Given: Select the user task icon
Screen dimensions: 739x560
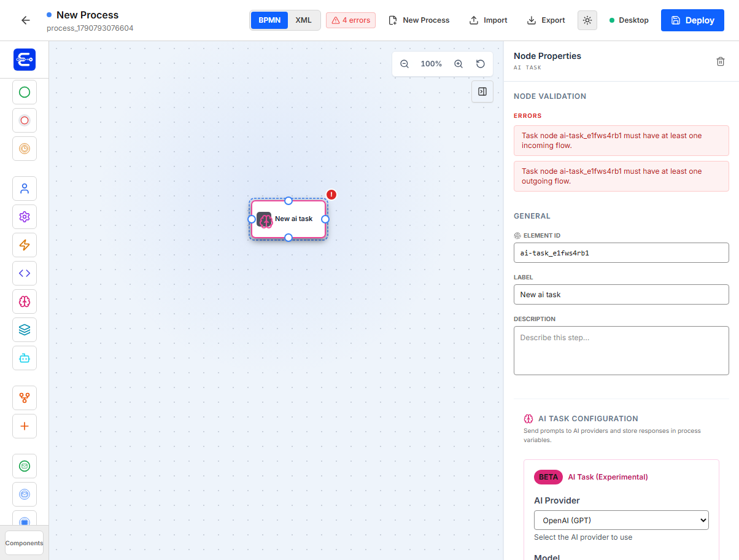Looking at the screenshot, I should click(25, 189).
